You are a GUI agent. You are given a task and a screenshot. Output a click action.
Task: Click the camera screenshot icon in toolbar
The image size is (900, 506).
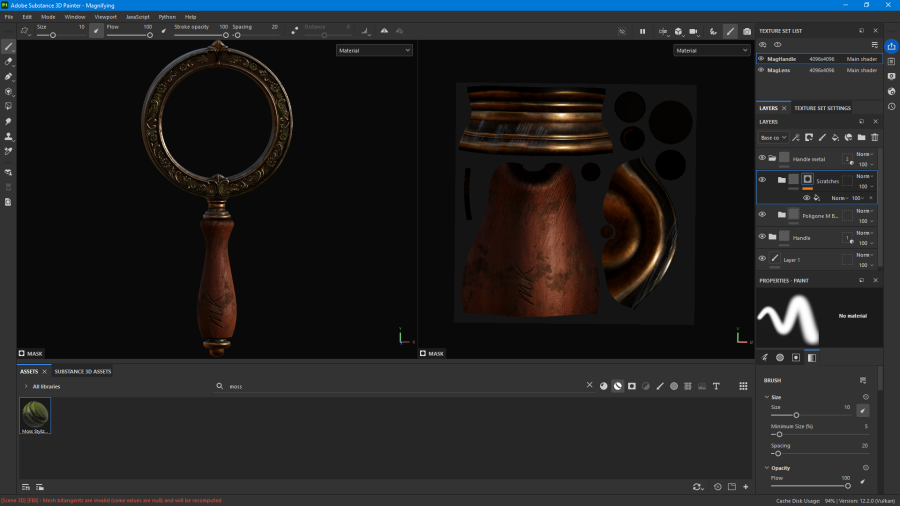tap(747, 32)
